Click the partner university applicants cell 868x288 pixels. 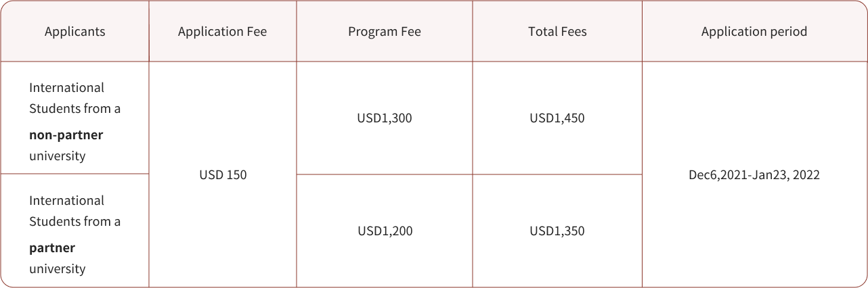pyautogui.click(x=74, y=231)
